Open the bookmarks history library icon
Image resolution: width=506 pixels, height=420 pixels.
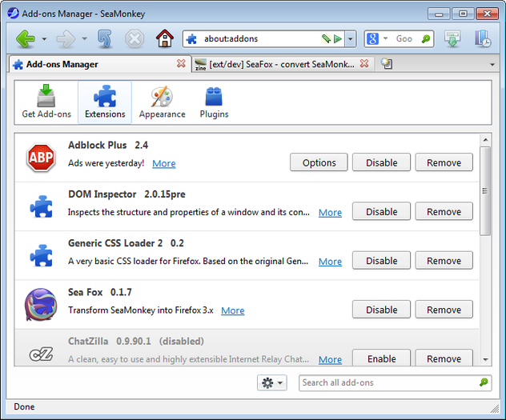483,39
